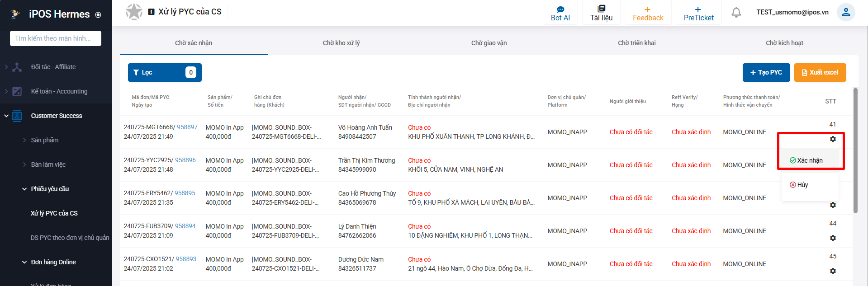Switch to Chờ kho xử lý tab
Image resolution: width=868 pixels, height=286 pixels.
point(341,43)
